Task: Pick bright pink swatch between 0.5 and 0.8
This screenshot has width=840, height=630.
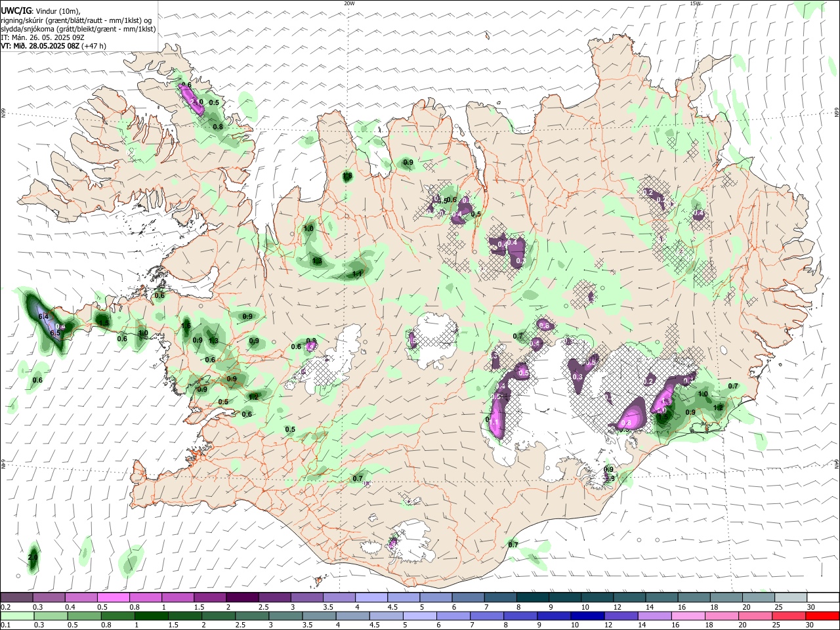Action: (114, 598)
